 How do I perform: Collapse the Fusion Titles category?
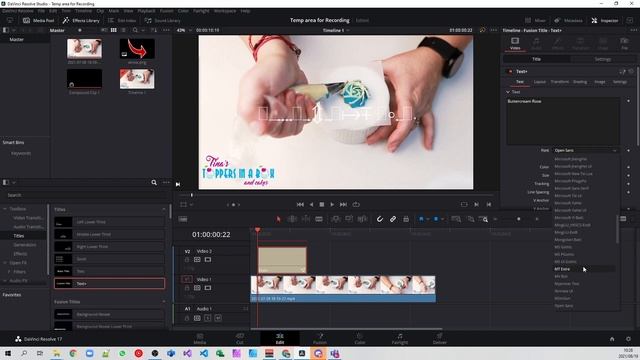pyautogui.click(x=164, y=302)
